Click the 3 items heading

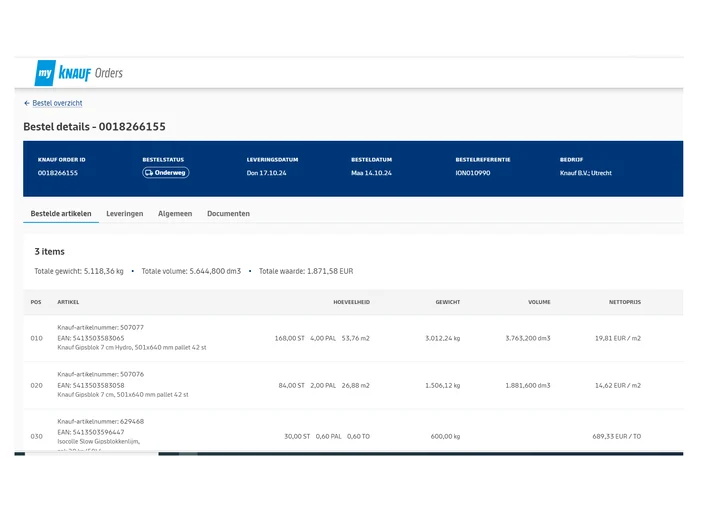(x=49, y=252)
